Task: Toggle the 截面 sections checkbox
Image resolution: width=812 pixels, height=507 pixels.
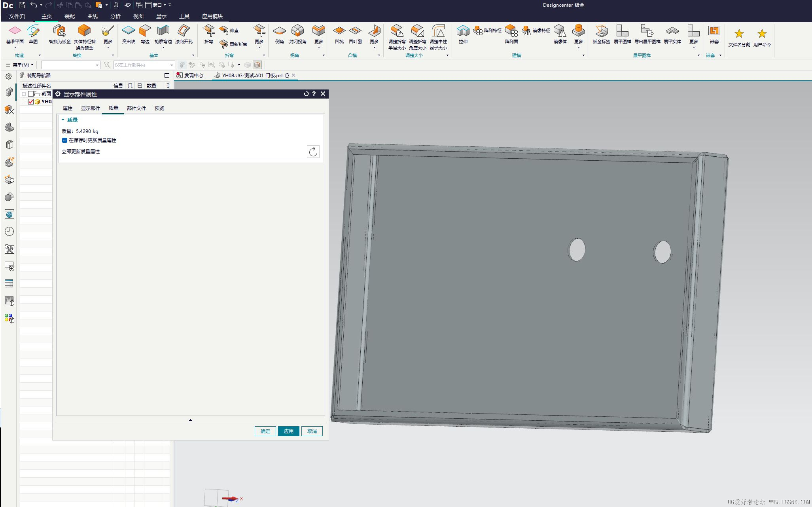Action: [x=31, y=94]
